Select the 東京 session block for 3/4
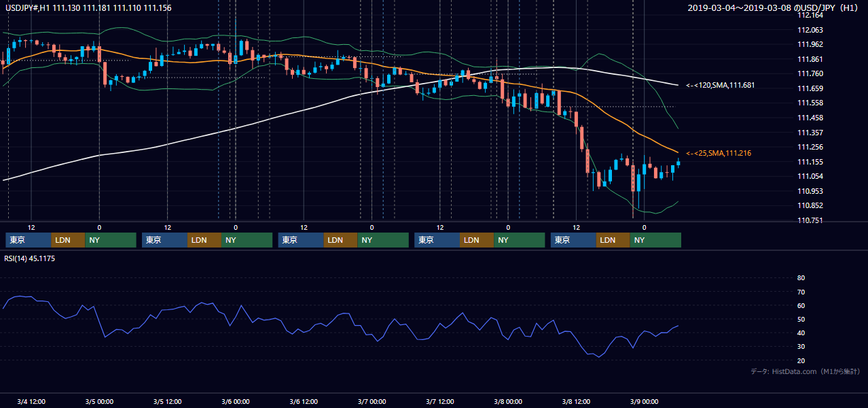 point(29,240)
